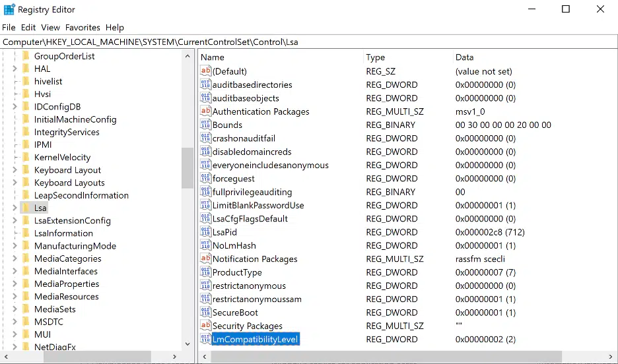Click the data value 'msv1_0'
618x364 pixels.
470,111
